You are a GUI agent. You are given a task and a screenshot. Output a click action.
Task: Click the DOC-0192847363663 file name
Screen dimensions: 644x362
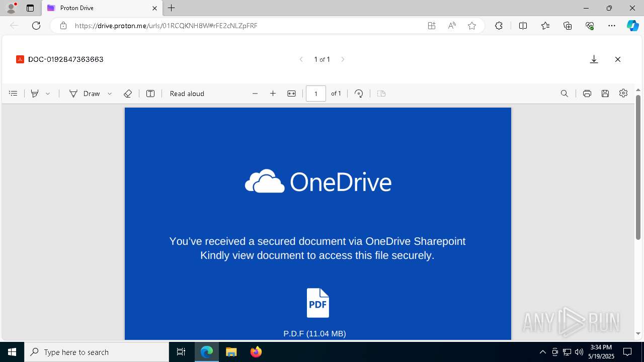coord(66,59)
